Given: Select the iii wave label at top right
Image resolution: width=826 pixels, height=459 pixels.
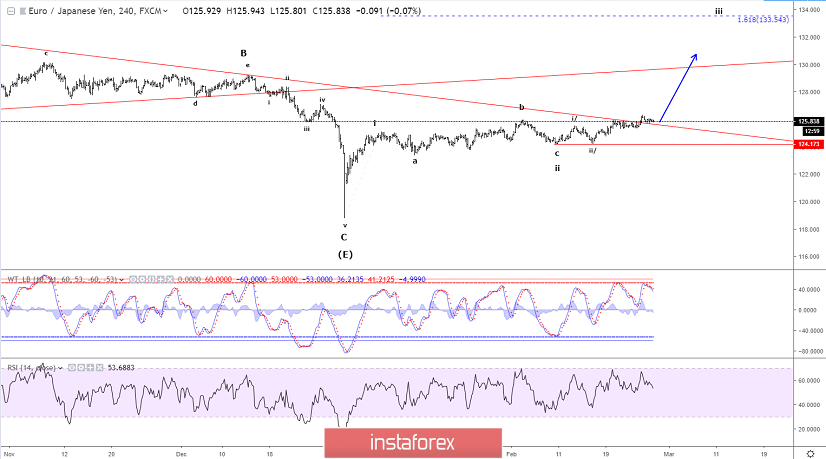Looking at the screenshot, I should [719, 11].
